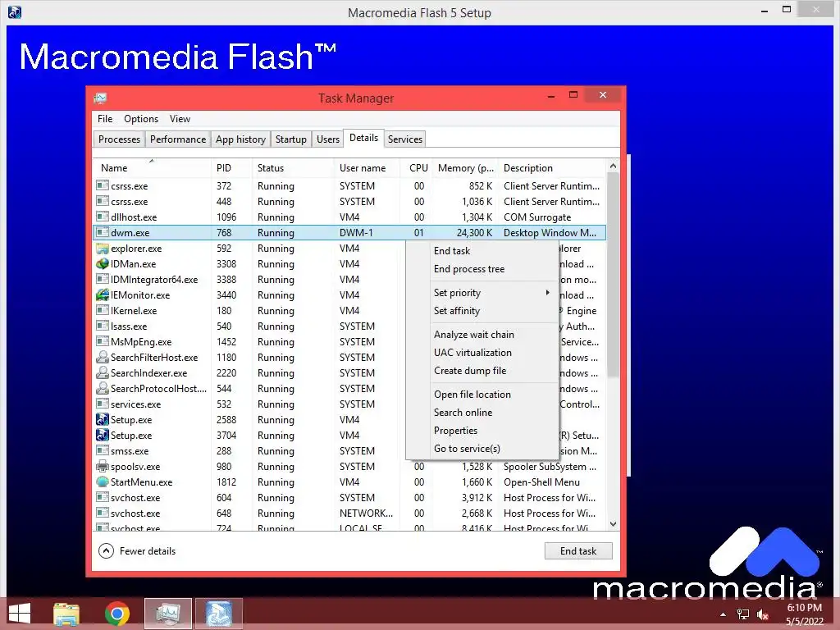Show hidden tray icons arrow
The height and width of the screenshot is (630, 840).
(724, 614)
